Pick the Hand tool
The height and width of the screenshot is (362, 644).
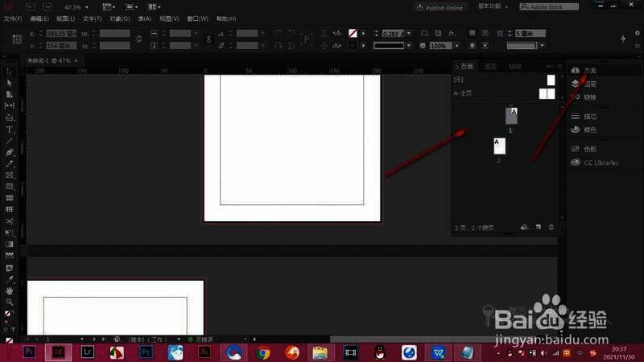pos(10,290)
